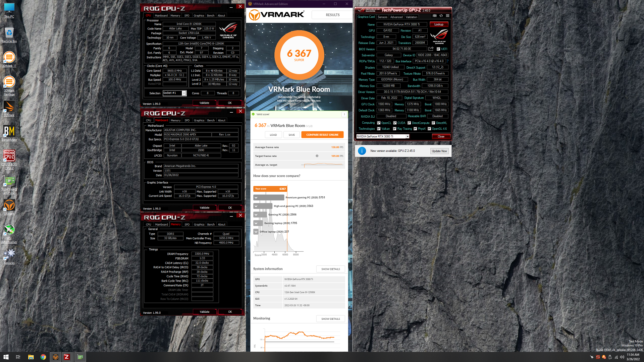Click COMPARE RESULT ONLINE button
The height and width of the screenshot is (362, 644).
[x=322, y=135]
